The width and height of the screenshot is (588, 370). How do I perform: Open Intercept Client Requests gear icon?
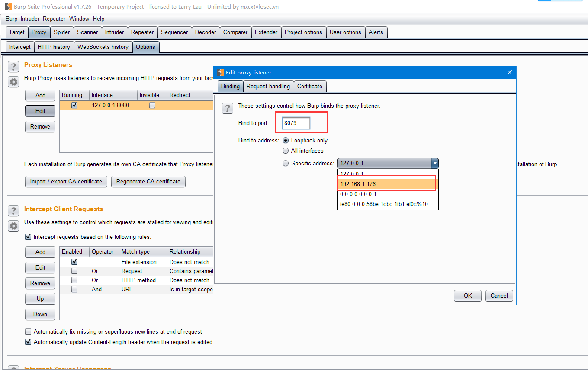coord(13,226)
